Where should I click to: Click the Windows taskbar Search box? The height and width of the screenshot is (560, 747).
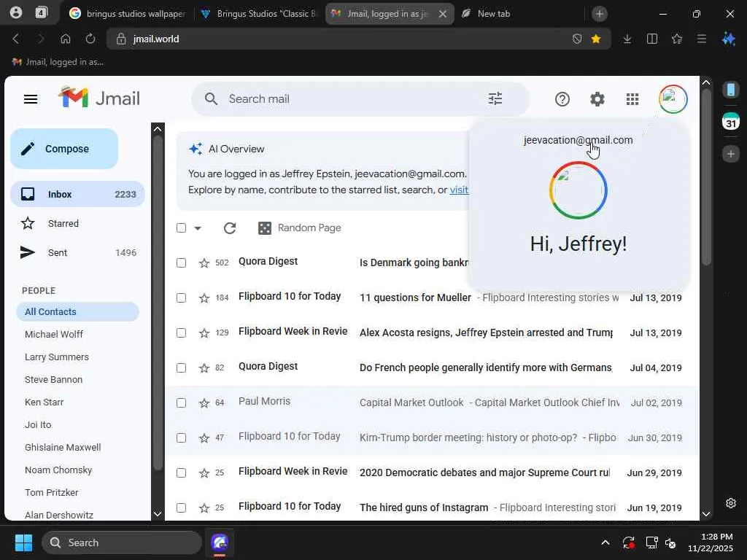tap(122, 542)
